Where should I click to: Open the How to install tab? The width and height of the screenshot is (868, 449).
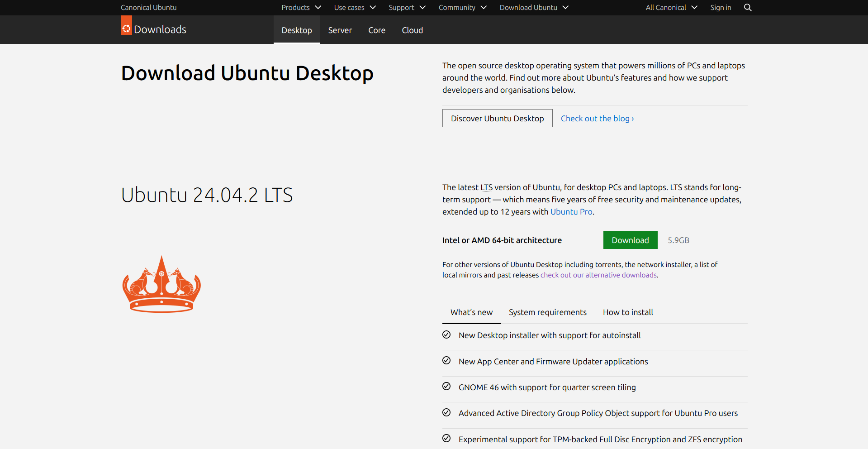click(x=628, y=312)
